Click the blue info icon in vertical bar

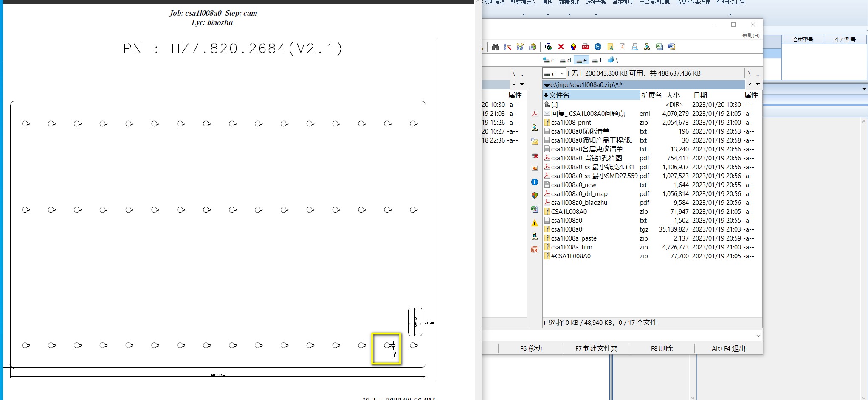(535, 182)
